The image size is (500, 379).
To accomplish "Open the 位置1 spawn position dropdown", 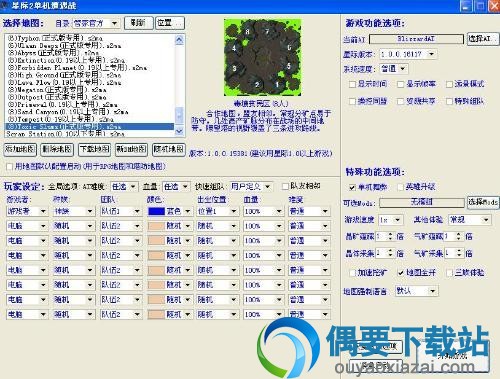I will (x=217, y=211).
